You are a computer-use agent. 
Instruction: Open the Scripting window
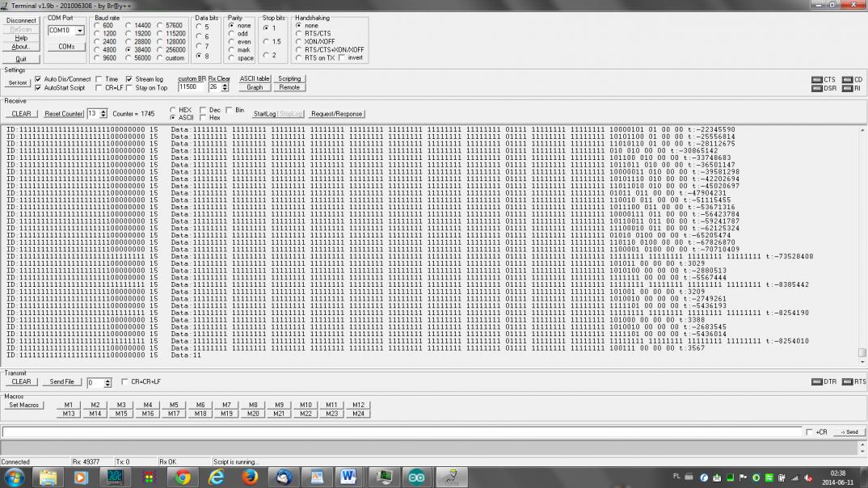click(289, 78)
